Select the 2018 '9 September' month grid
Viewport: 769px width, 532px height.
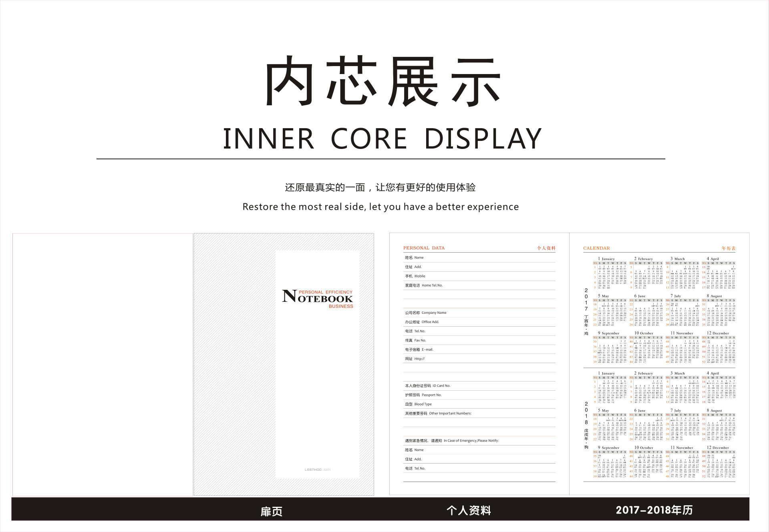point(610,462)
